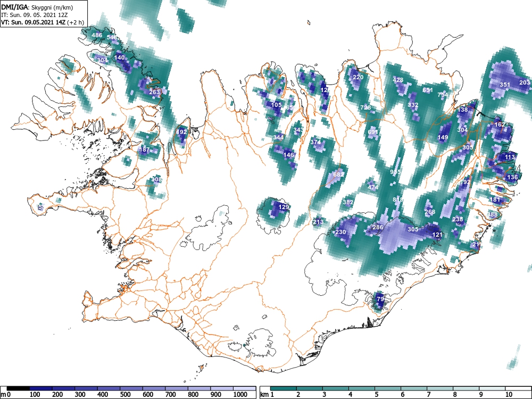The width and height of the screenshot is (532, 399).
Task: Click the 651 visibility value
Action: (428, 90)
